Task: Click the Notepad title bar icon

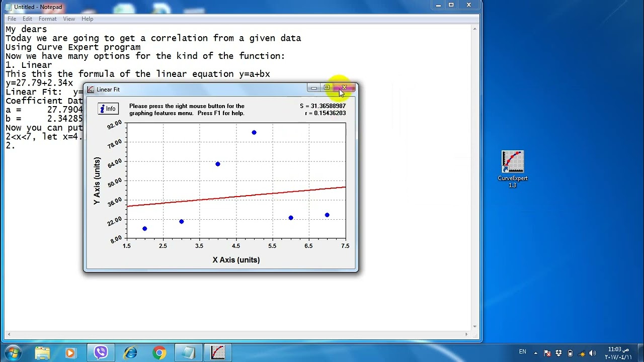Action: click(x=9, y=7)
